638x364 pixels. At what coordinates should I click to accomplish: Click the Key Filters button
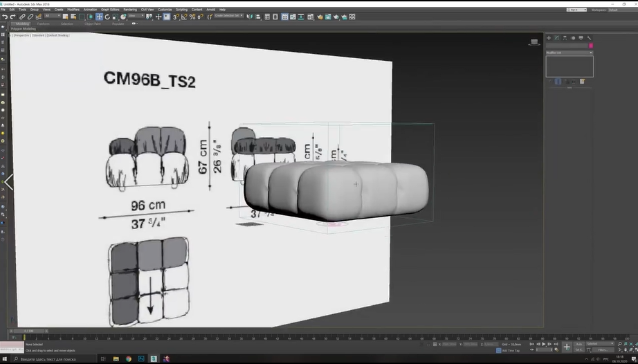pyautogui.click(x=603, y=349)
